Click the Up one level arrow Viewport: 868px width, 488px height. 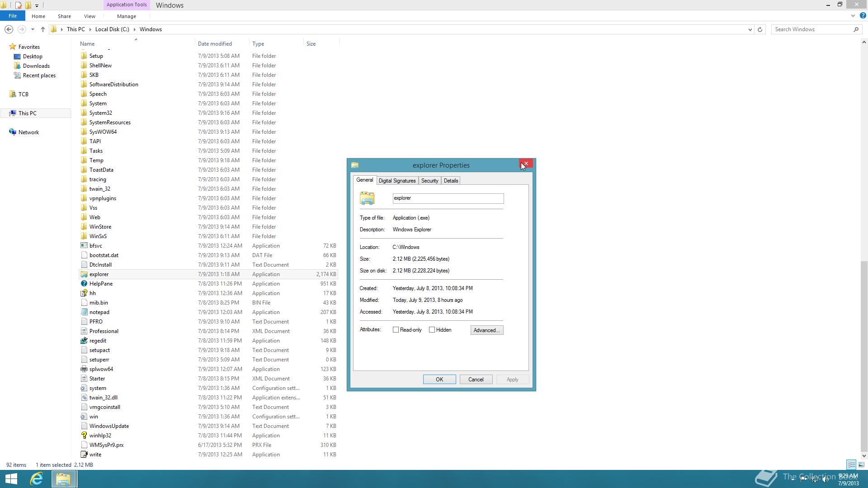point(43,29)
